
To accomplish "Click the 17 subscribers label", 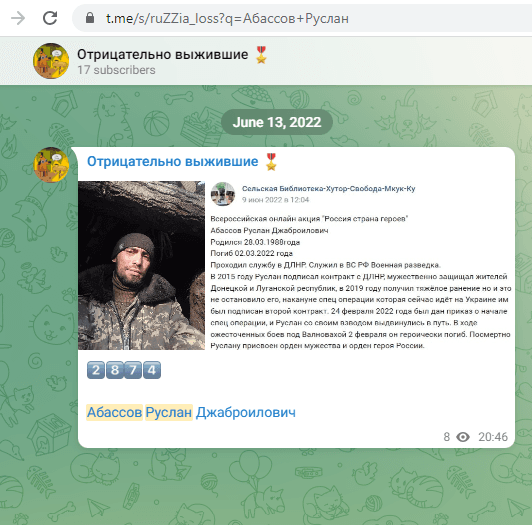I will [x=116, y=70].
